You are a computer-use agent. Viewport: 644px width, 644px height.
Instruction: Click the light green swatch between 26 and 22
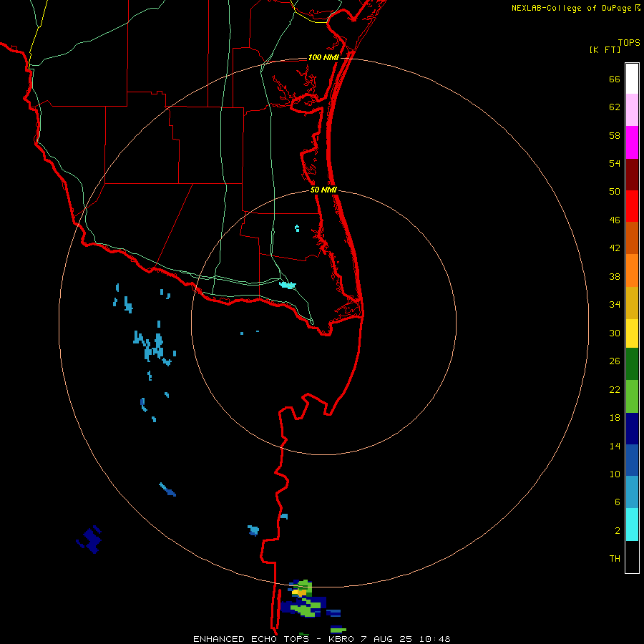coord(632,396)
